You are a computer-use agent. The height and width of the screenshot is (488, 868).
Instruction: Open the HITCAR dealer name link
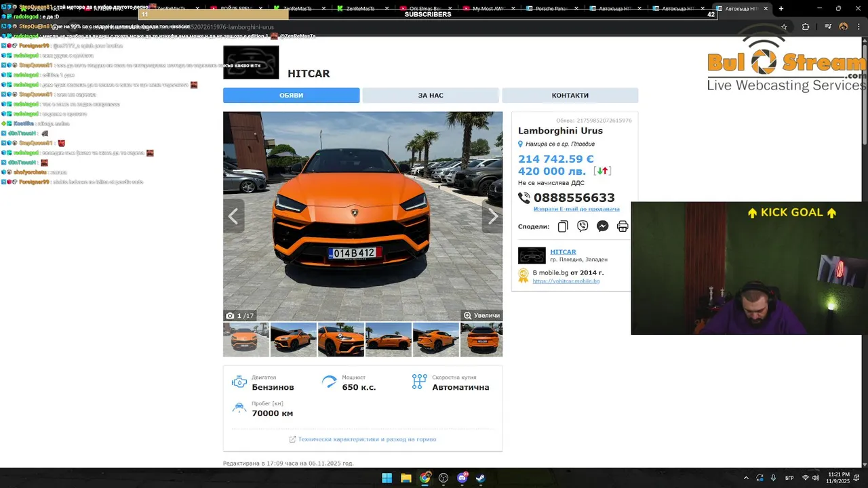[563, 251]
